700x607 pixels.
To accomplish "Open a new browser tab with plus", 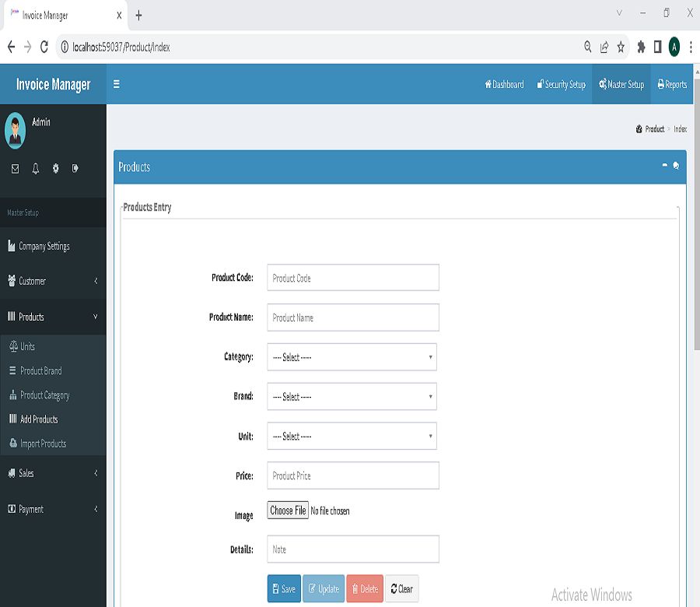I will [138, 16].
